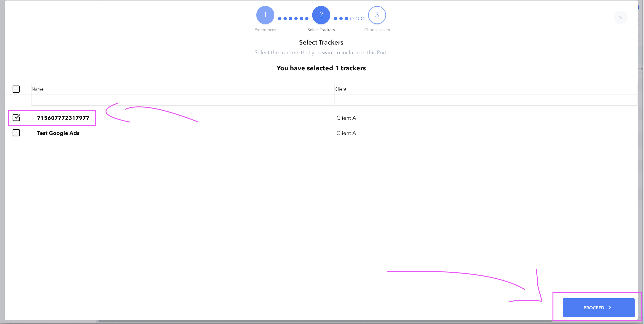Click the step 2 circle icon
This screenshot has height=324, width=644.
(321, 15)
